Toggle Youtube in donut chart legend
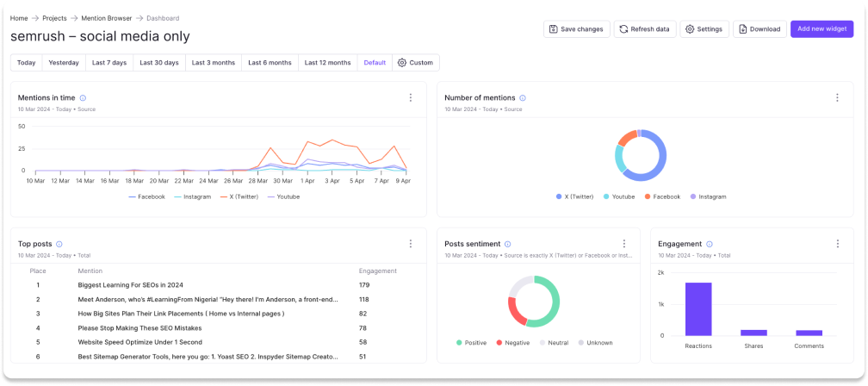Image resolution: width=868 pixels, height=386 pixels. (x=618, y=196)
